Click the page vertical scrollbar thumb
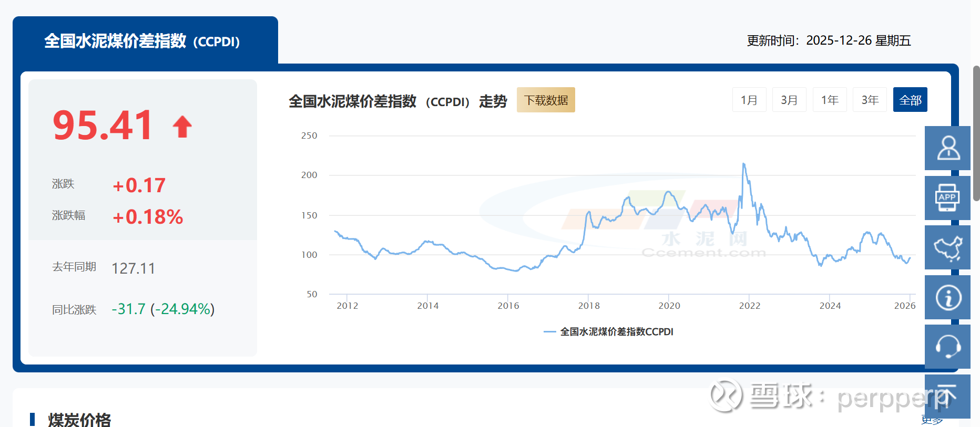Image resolution: width=980 pixels, height=427 pixels. click(976, 133)
